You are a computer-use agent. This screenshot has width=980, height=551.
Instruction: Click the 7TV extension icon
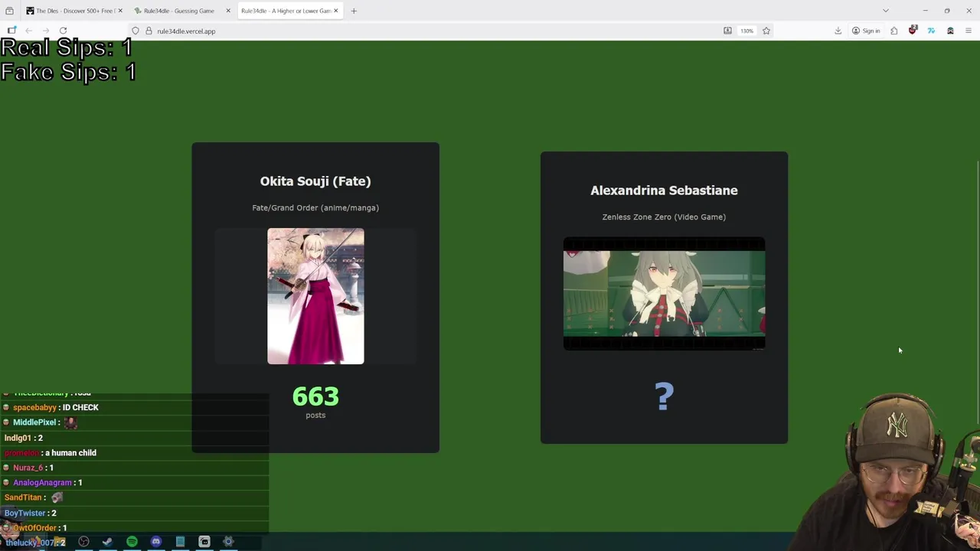[931, 31]
